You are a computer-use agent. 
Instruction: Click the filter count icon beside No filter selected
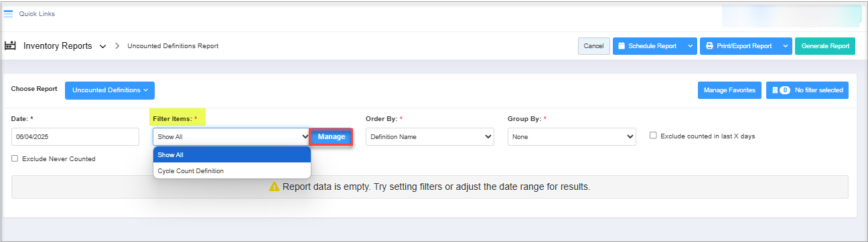pyautogui.click(x=781, y=90)
